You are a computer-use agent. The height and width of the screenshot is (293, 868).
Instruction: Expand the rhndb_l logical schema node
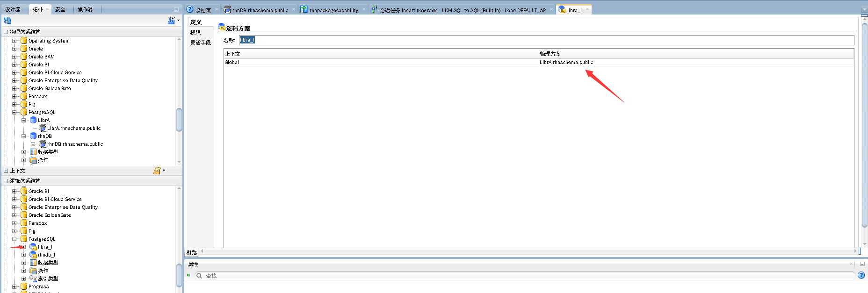23,255
